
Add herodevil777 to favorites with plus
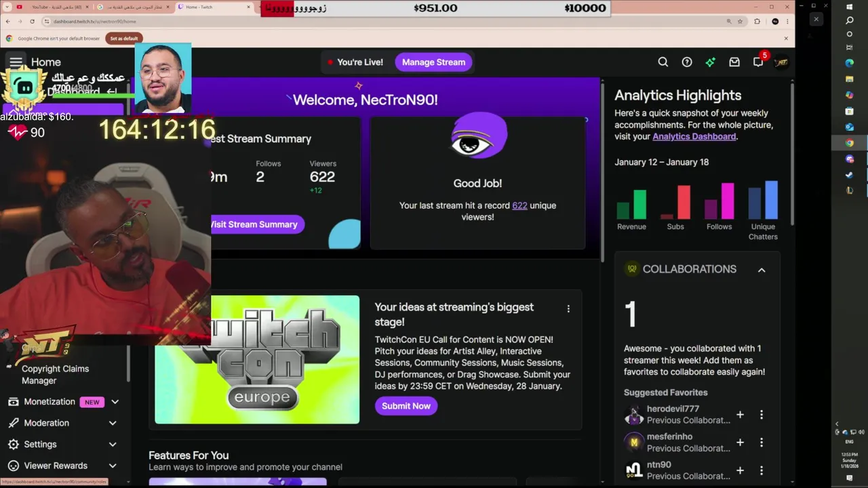point(740,414)
